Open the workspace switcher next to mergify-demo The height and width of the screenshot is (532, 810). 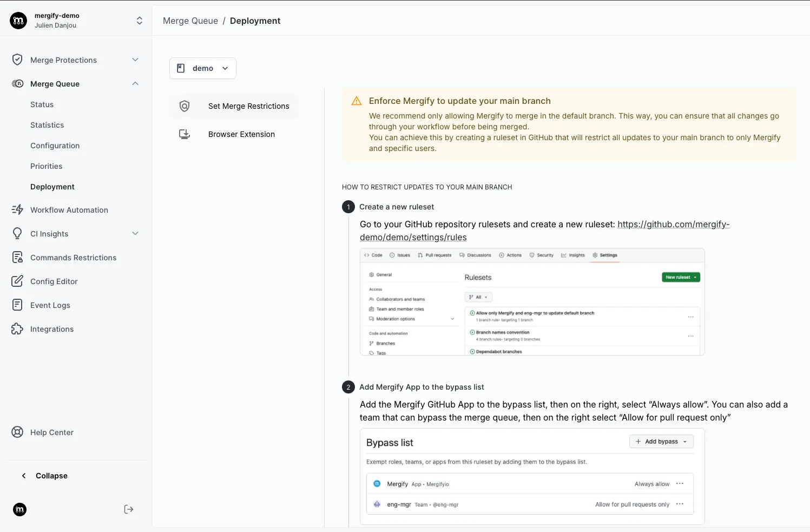tap(139, 20)
